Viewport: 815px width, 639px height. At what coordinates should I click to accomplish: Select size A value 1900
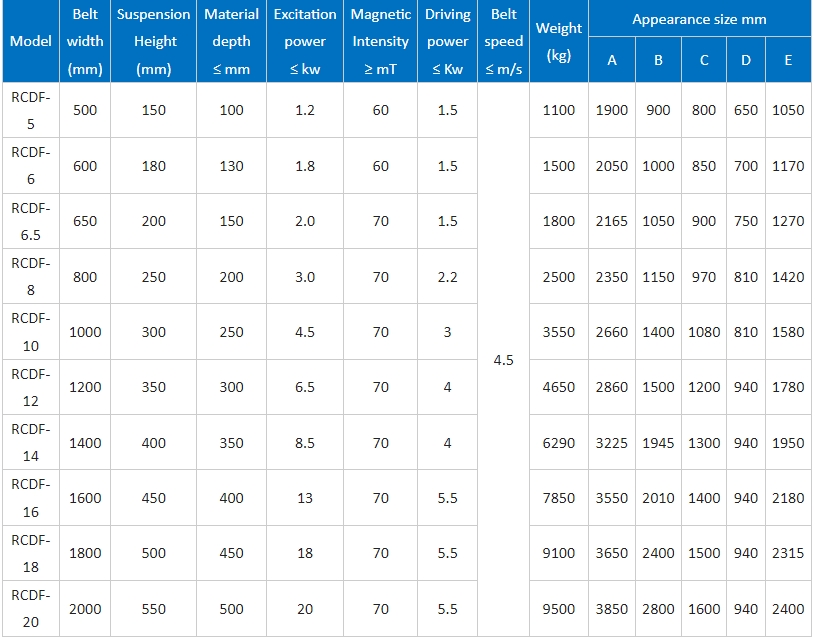(612, 110)
